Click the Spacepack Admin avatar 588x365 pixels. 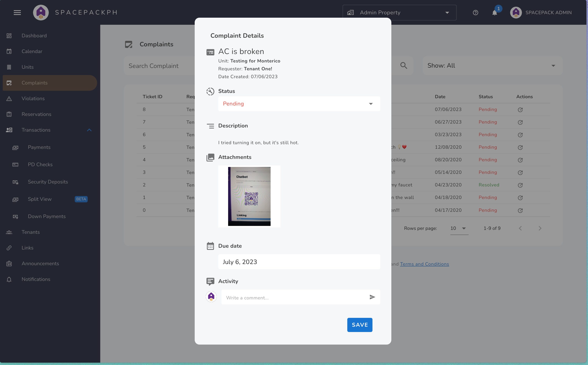coord(516,13)
